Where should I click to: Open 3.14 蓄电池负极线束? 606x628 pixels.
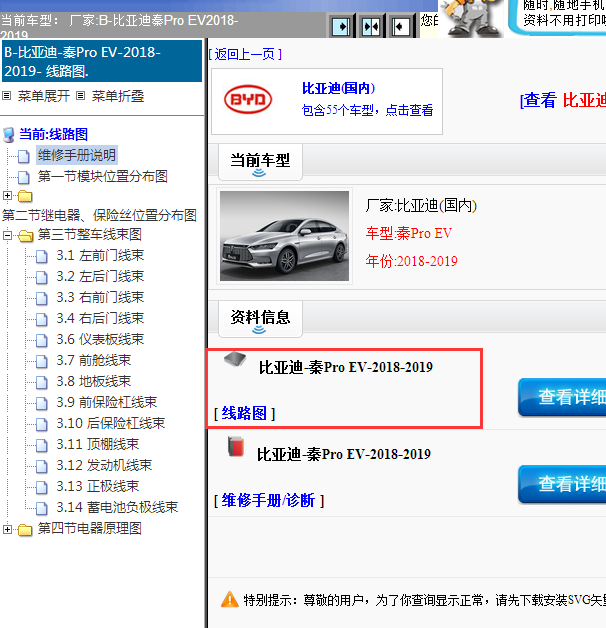point(117,507)
